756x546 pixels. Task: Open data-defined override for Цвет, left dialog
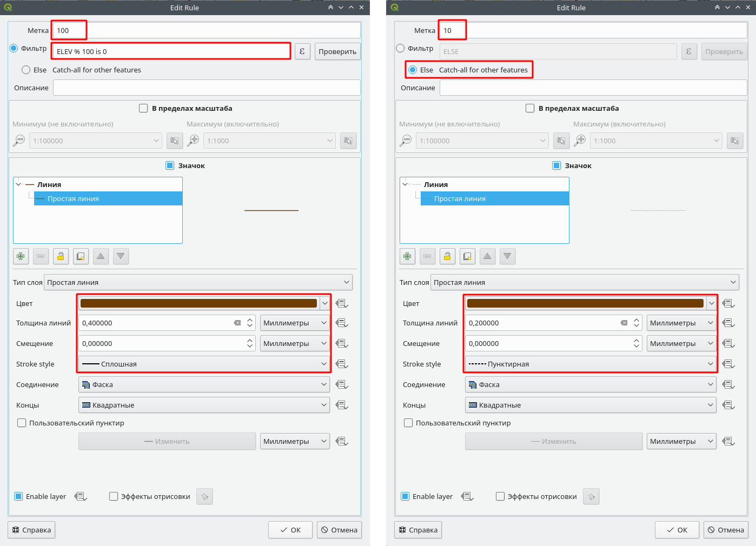pos(342,303)
